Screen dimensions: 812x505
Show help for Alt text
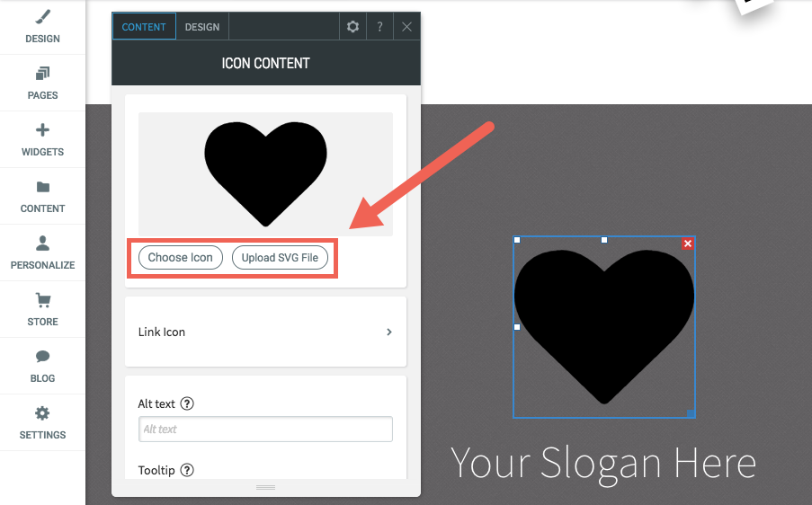click(187, 403)
